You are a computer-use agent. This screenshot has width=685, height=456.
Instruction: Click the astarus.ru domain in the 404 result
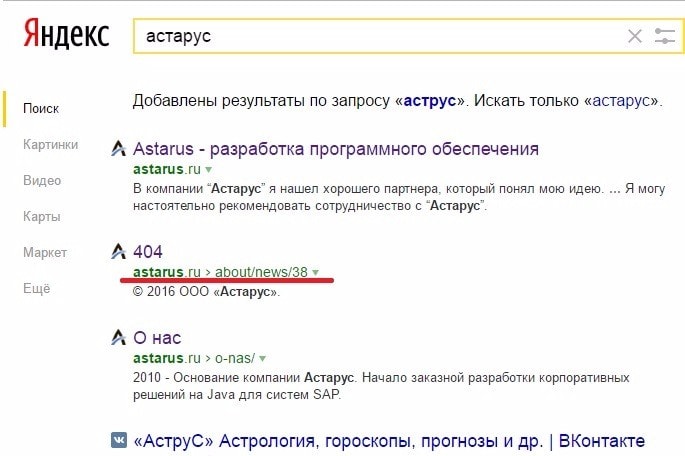[x=167, y=272]
